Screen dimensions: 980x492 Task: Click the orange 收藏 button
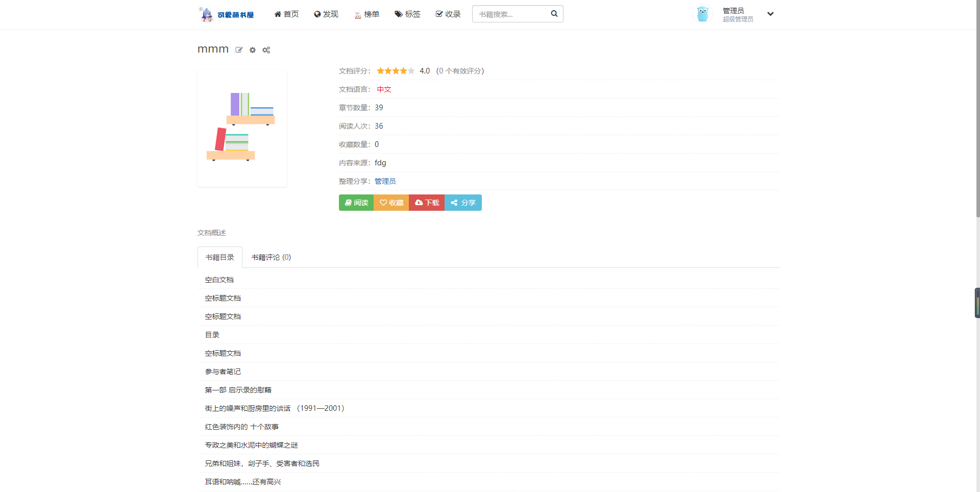tap(391, 203)
